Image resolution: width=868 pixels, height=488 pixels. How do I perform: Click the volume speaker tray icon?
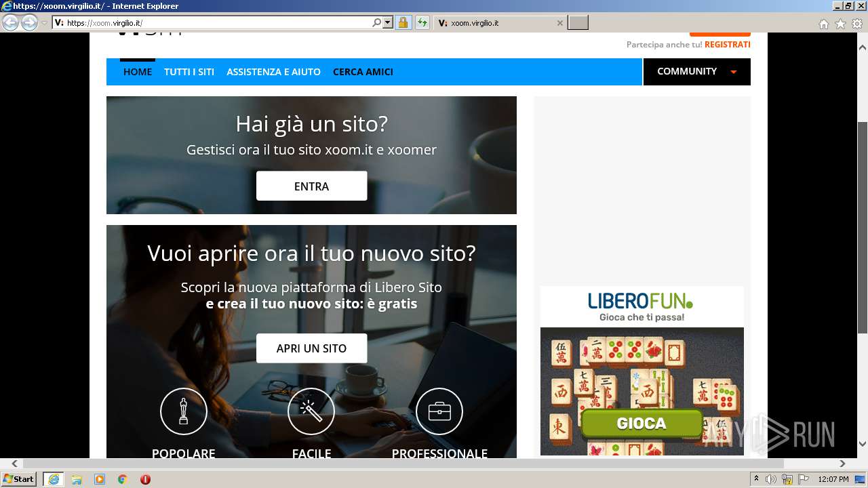771,479
